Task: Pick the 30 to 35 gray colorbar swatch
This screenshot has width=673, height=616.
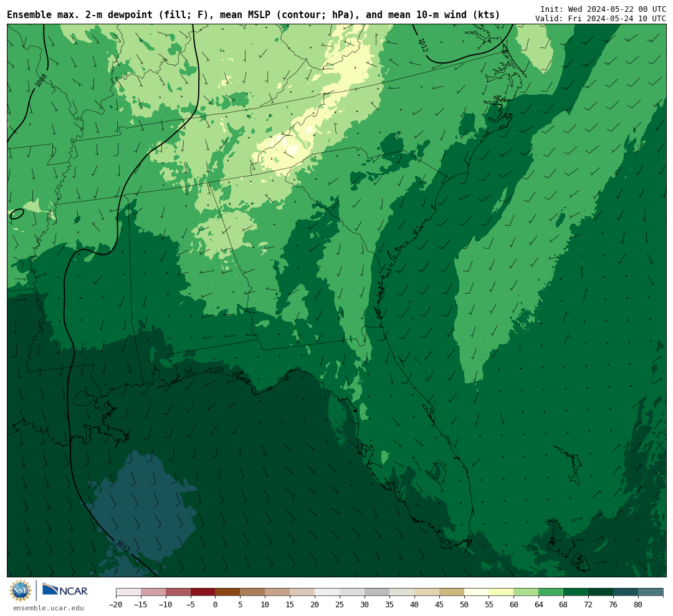Action: pos(377,592)
